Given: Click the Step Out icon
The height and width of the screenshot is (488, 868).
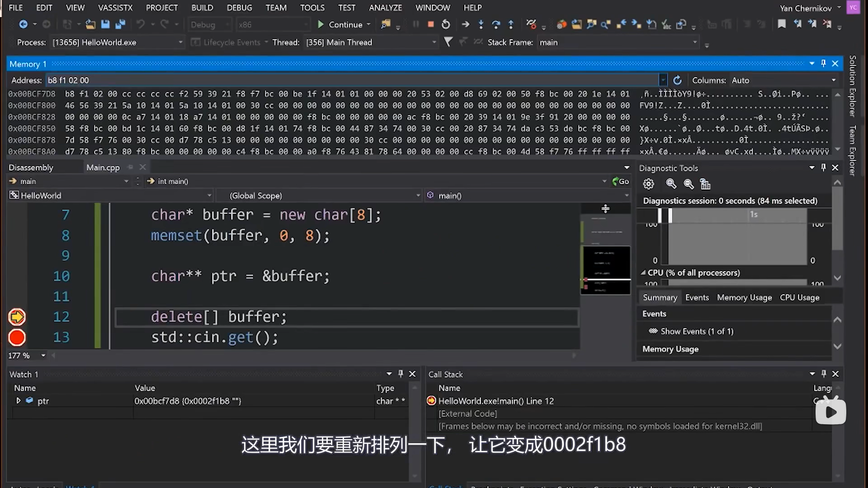Looking at the screenshot, I should (511, 24).
